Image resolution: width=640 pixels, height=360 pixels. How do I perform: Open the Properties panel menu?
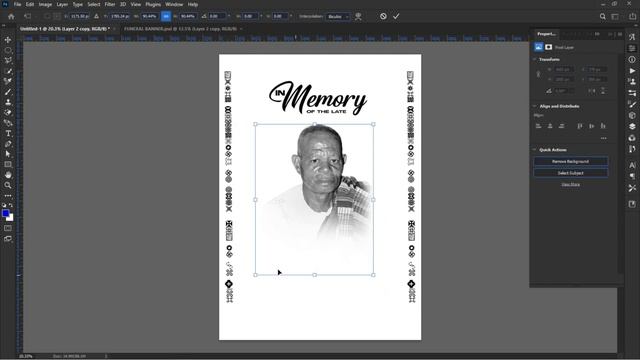coord(620,34)
